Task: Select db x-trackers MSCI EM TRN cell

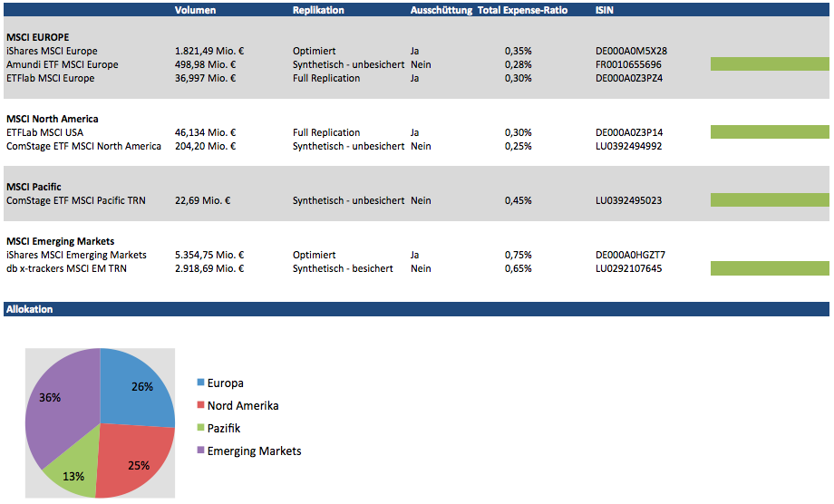Action: tap(66, 268)
